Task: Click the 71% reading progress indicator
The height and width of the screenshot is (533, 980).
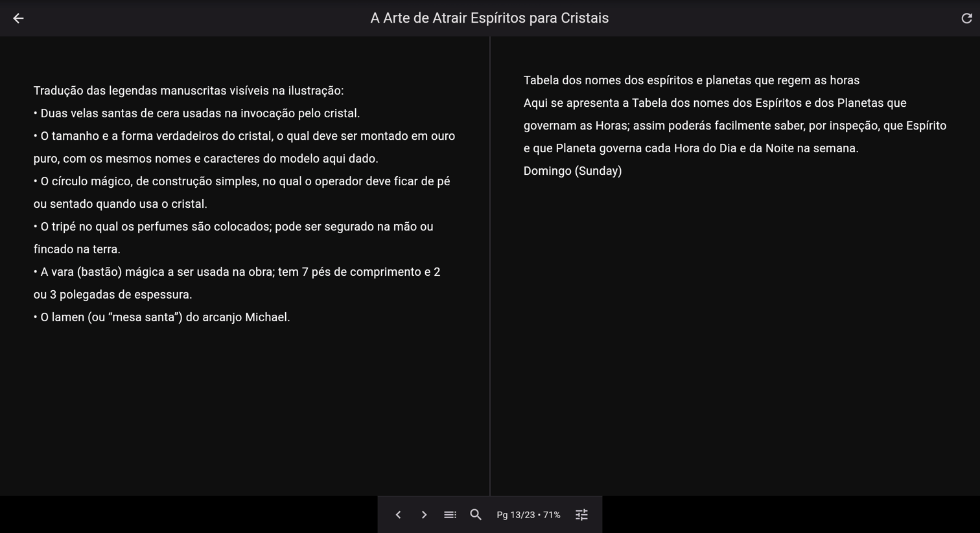Action: click(x=551, y=514)
